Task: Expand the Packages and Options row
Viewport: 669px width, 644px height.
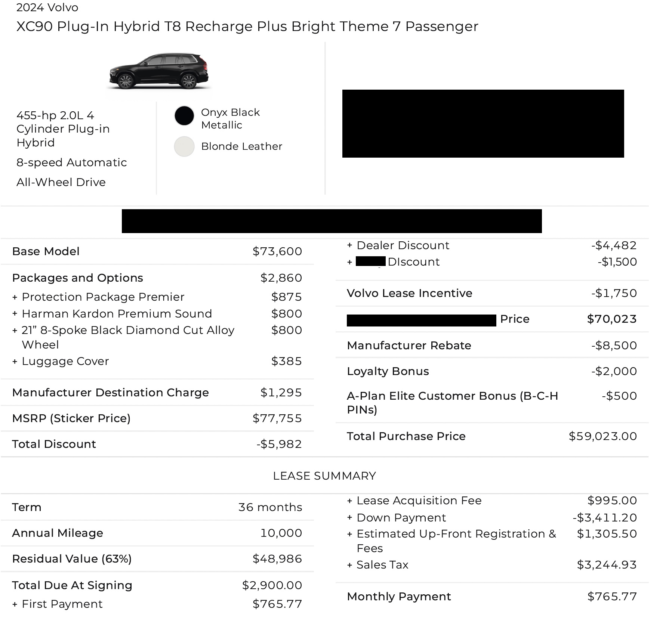Action: [x=157, y=278]
